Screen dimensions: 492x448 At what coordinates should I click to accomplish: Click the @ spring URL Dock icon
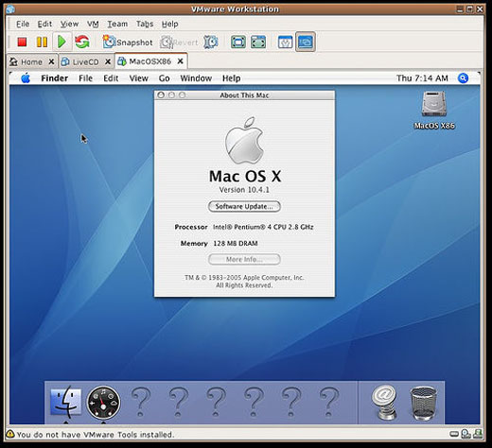[384, 403]
